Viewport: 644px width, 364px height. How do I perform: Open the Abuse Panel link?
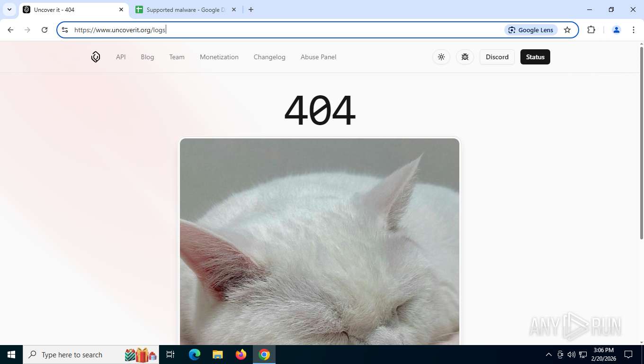click(318, 57)
